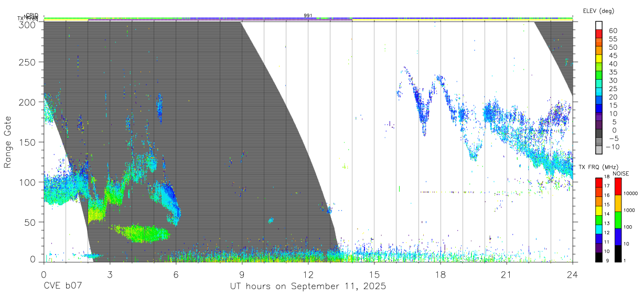This screenshot has width=644, height=297.
Task: Click the TX FRQ label '11'
Action: [x=606, y=243]
